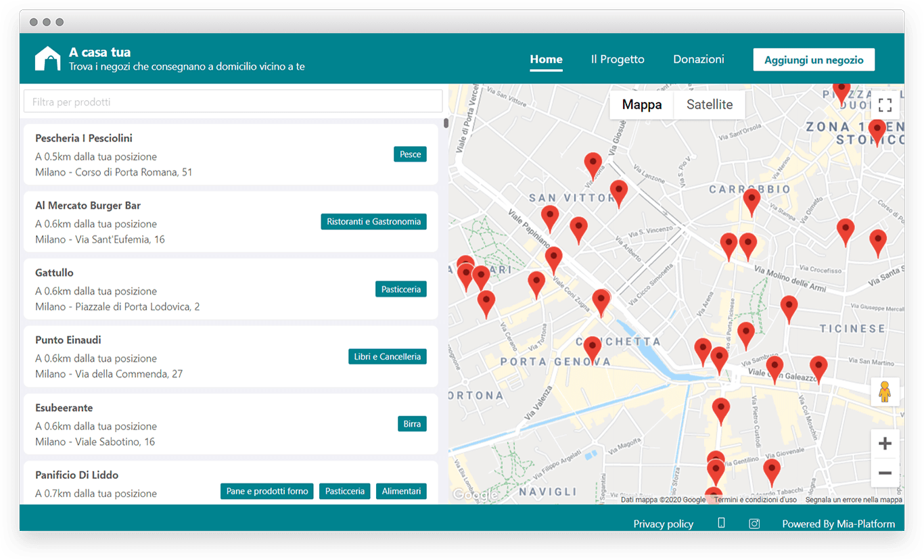Focus the Filtra per prodotti field

(x=233, y=101)
